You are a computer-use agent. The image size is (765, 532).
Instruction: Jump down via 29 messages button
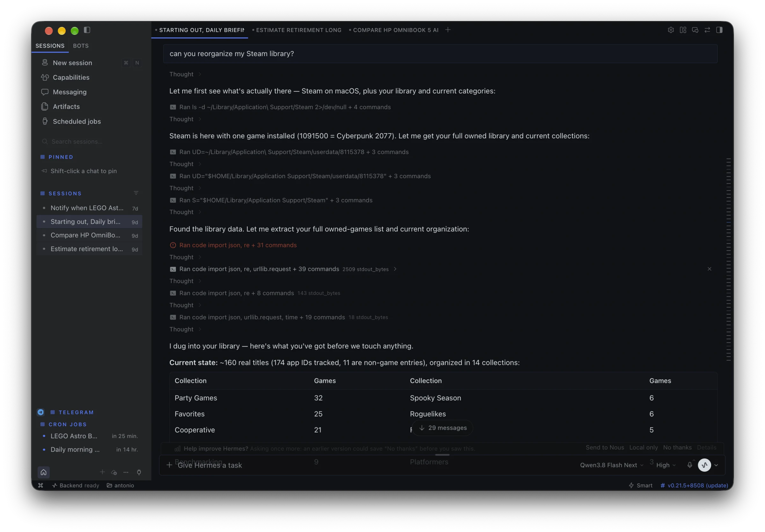tap(442, 428)
